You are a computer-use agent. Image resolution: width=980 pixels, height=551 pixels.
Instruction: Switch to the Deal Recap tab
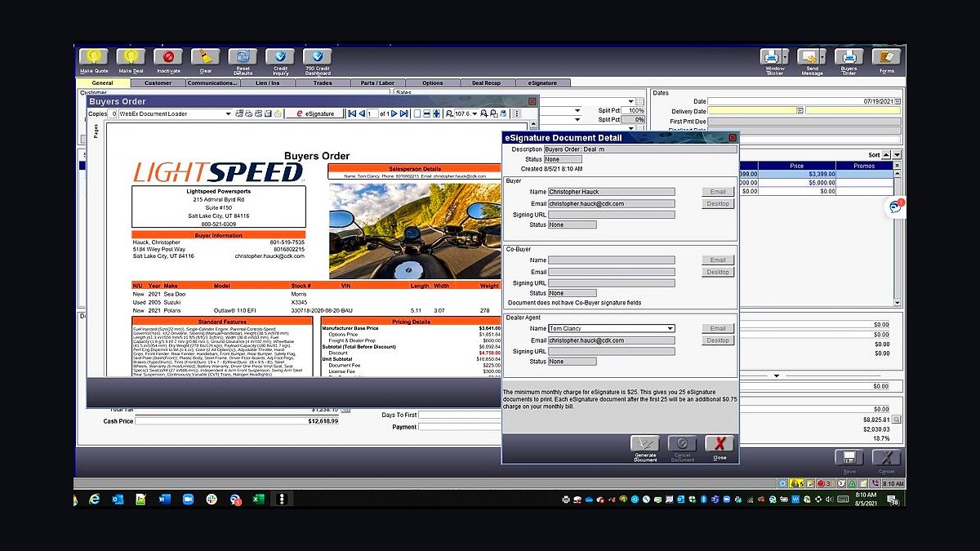point(487,82)
